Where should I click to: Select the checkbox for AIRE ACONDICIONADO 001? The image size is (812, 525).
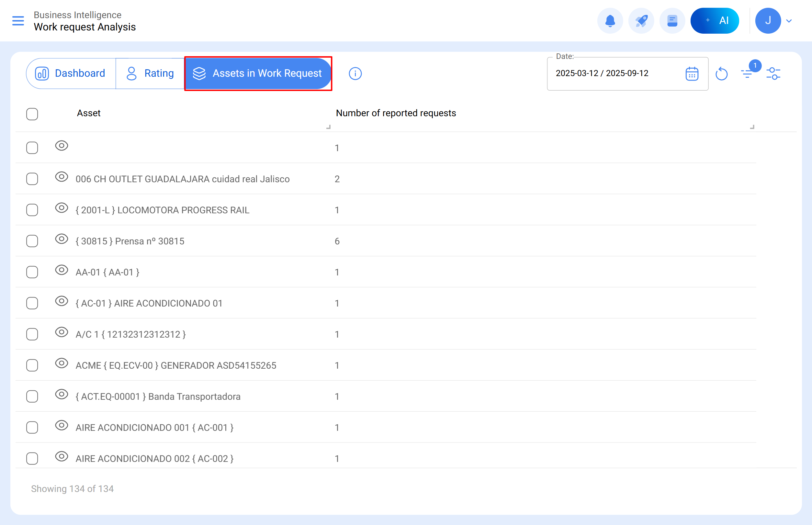pos(32,427)
